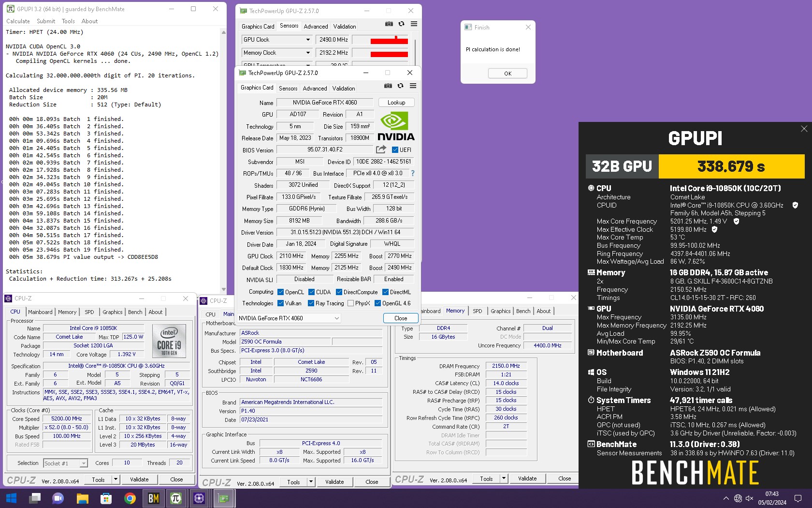Screen dimensions: 812x508
Task: Open SPD tab in right CPU-Z window
Action: click(478, 311)
